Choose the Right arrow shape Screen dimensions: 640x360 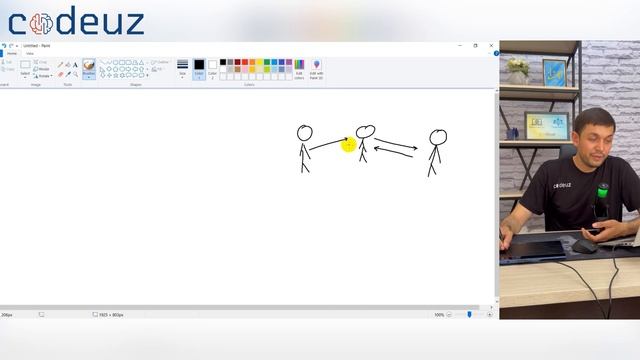pos(129,69)
